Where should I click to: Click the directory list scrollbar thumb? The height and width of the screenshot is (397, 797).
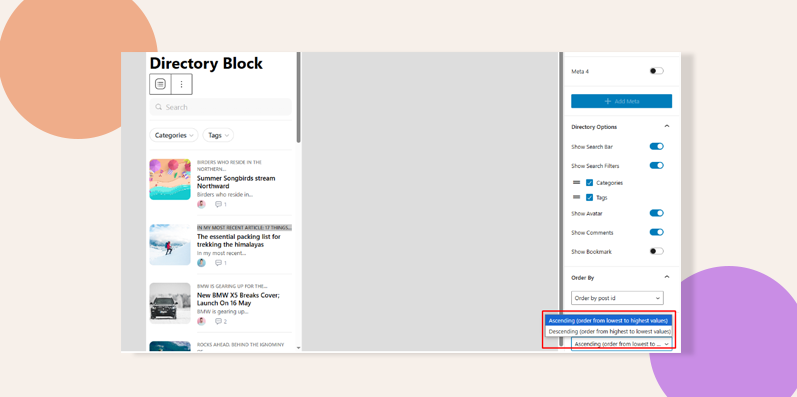coord(298,97)
